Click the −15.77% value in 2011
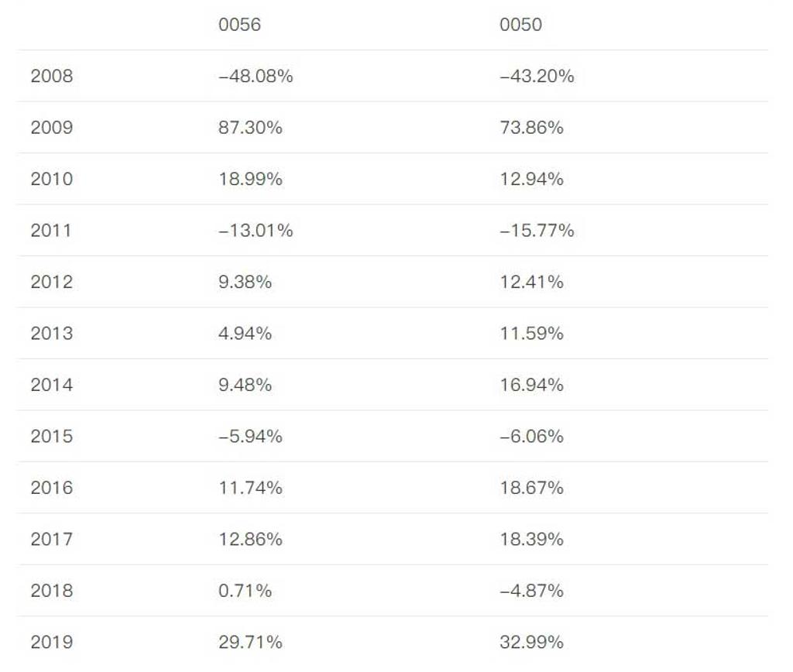 tap(537, 230)
